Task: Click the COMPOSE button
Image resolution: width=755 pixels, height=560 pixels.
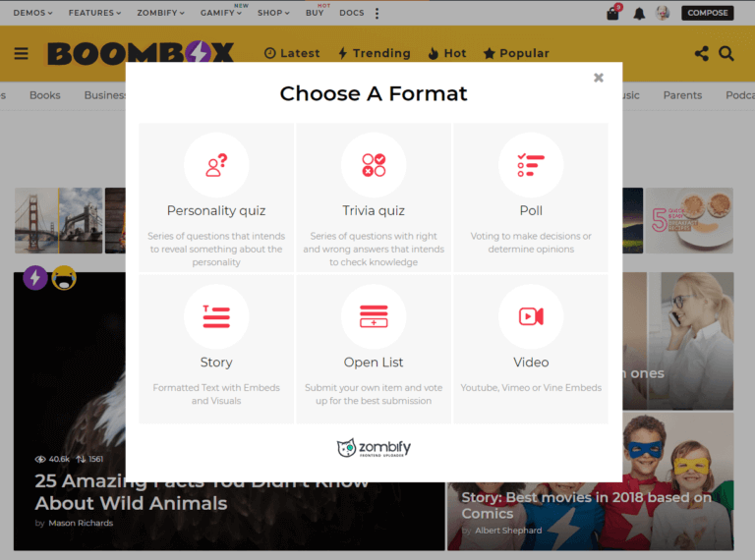Action: [708, 13]
